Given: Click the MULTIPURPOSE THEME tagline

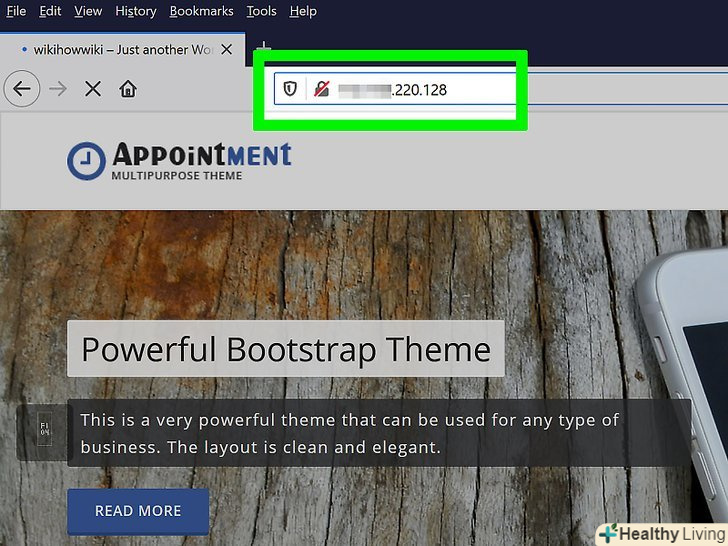Looking at the screenshot, I should [x=177, y=176].
